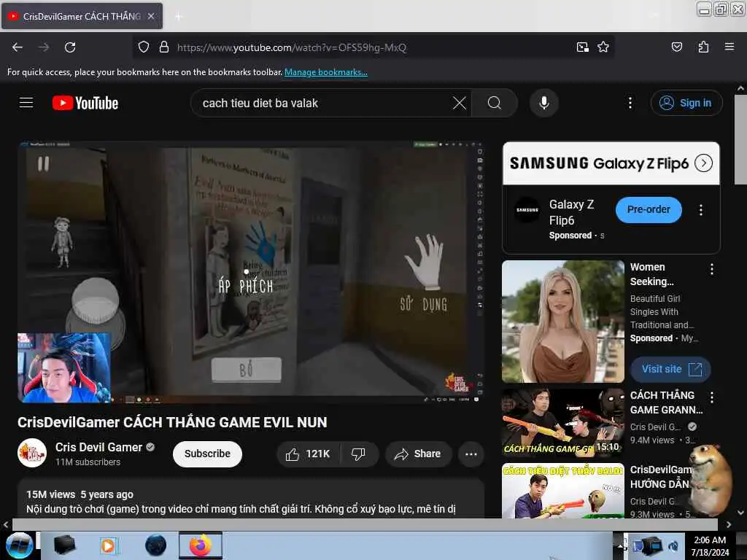Open more actions ellipsis beside Share
Screen dimensions: 747x560
coord(471,454)
